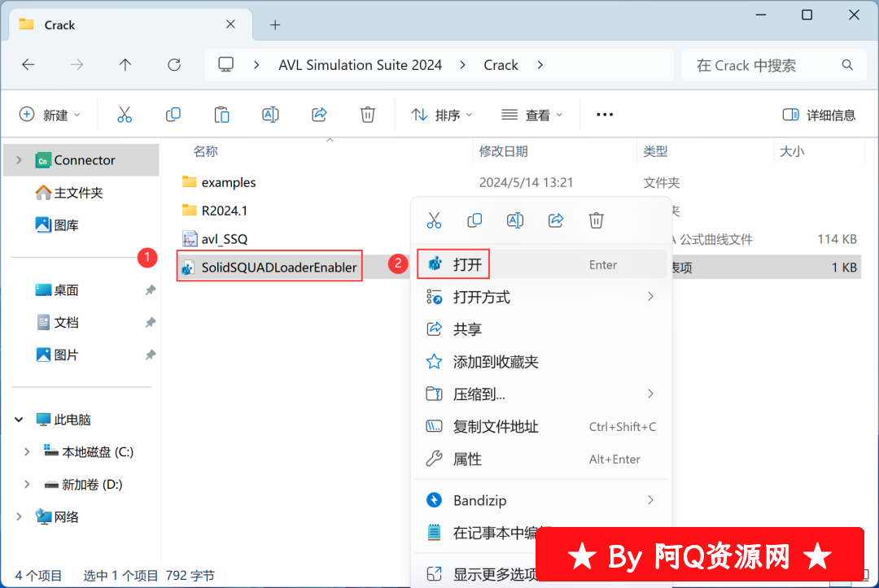
Task: Collapse the 此电脑 tree node
Action: 19,420
